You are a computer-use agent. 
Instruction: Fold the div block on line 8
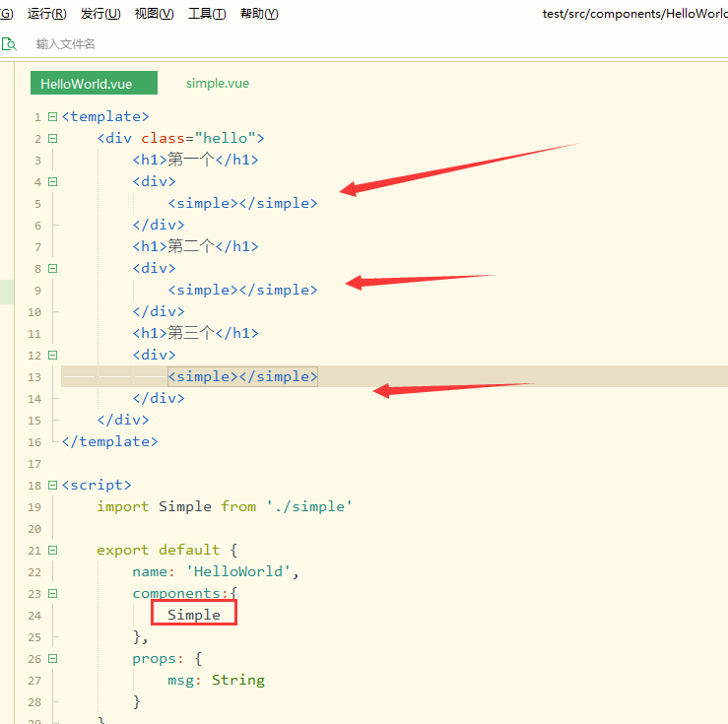(53, 268)
